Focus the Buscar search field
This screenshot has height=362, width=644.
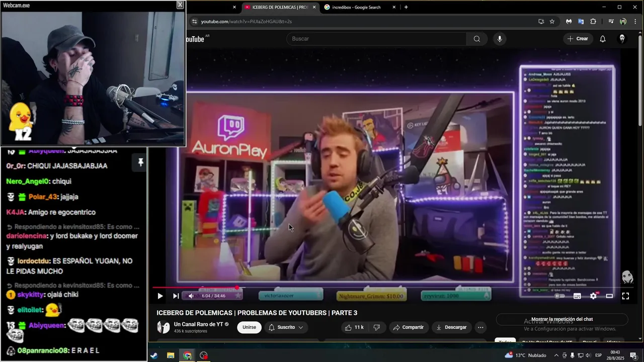click(376, 39)
